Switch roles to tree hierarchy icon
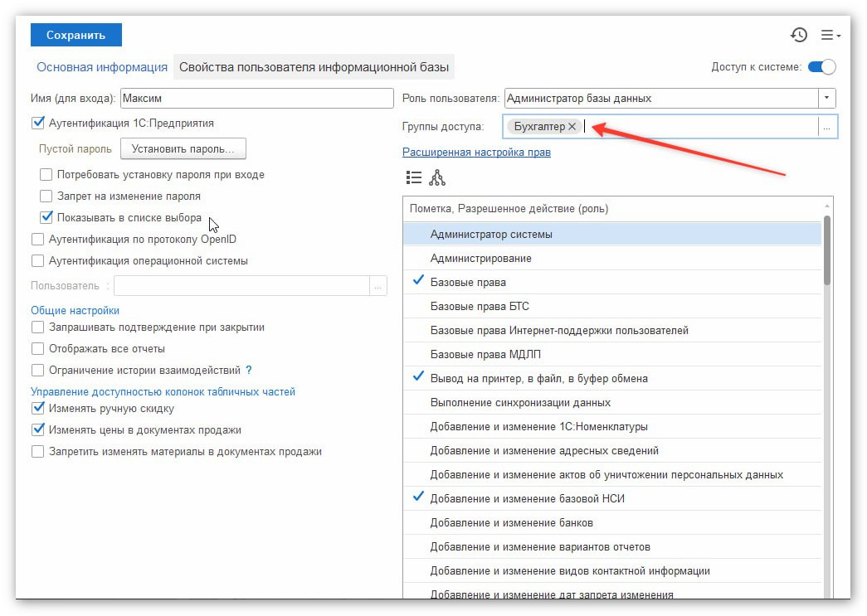Image resolution: width=867 pixels, height=616 pixels. pyautogui.click(x=436, y=177)
